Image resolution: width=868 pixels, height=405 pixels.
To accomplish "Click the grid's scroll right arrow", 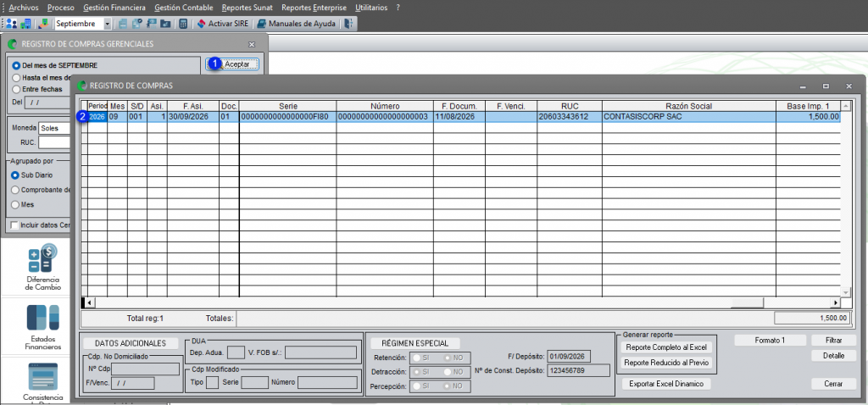I will click(835, 302).
